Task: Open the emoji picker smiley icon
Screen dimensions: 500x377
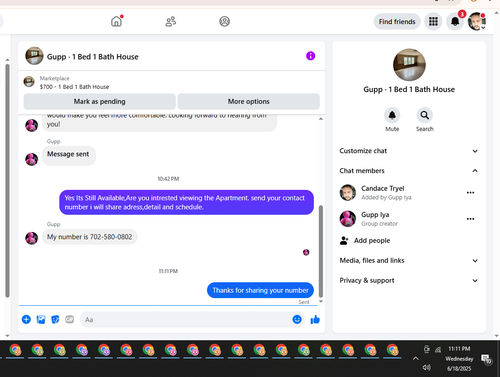Action: click(x=297, y=320)
